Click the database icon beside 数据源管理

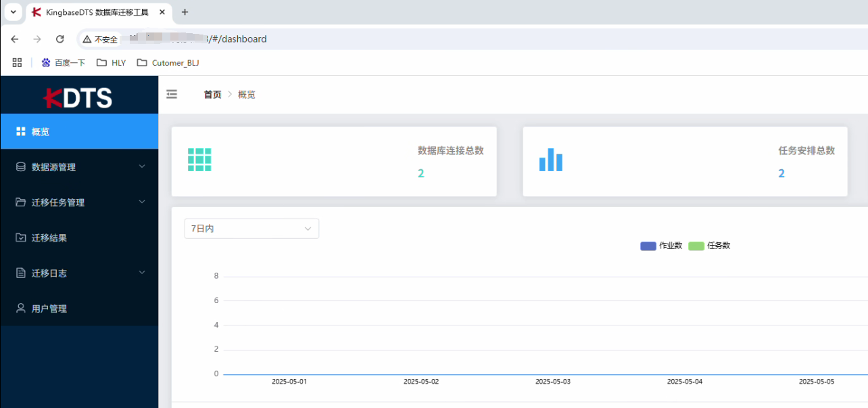tap(20, 166)
